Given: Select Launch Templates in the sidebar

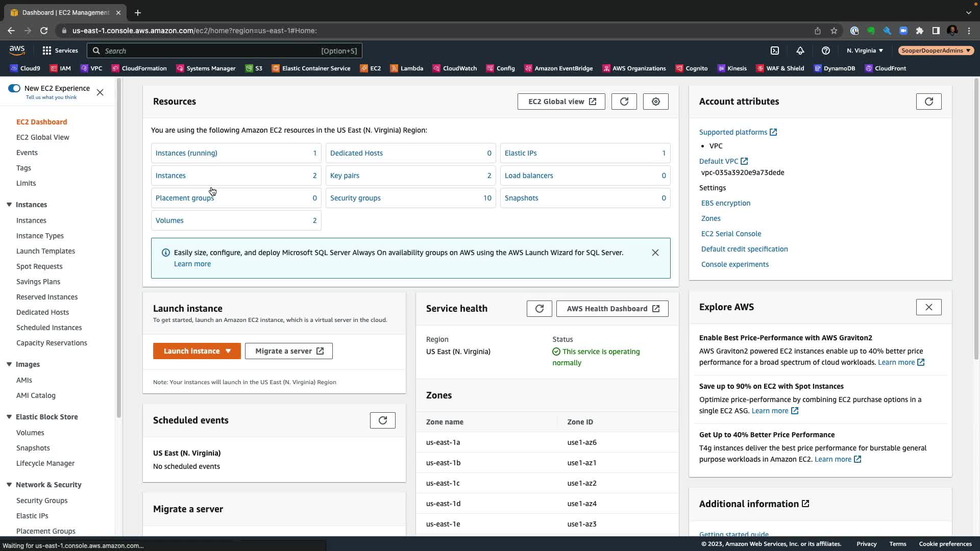Looking at the screenshot, I should 45,251.
